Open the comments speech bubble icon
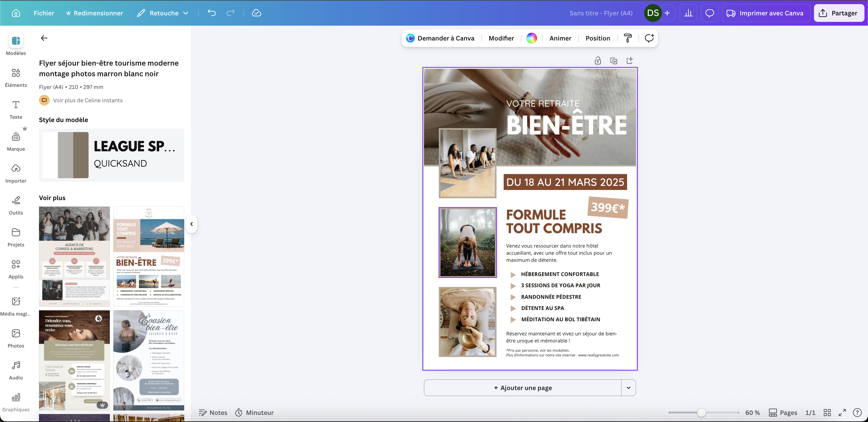Viewport: 868px width, 422px height. (710, 13)
